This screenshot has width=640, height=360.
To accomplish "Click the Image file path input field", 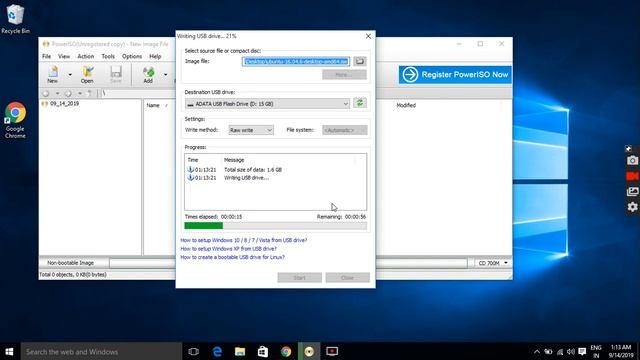I will tap(296, 61).
